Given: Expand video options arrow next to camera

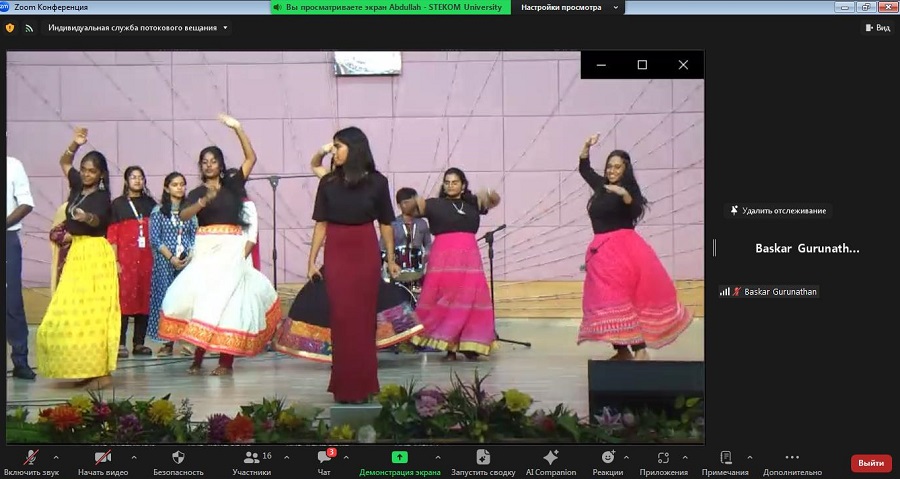Looking at the screenshot, I should click(x=133, y=456).
